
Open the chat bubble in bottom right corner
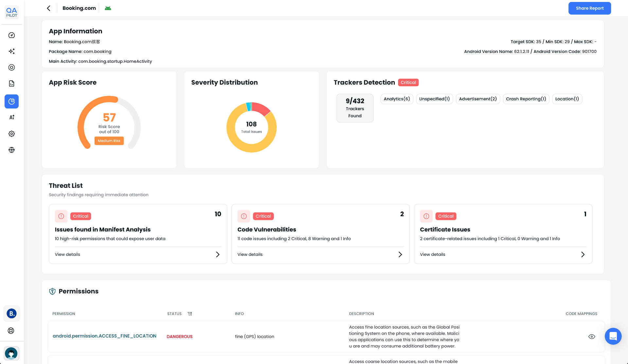(x=613, y=336)
